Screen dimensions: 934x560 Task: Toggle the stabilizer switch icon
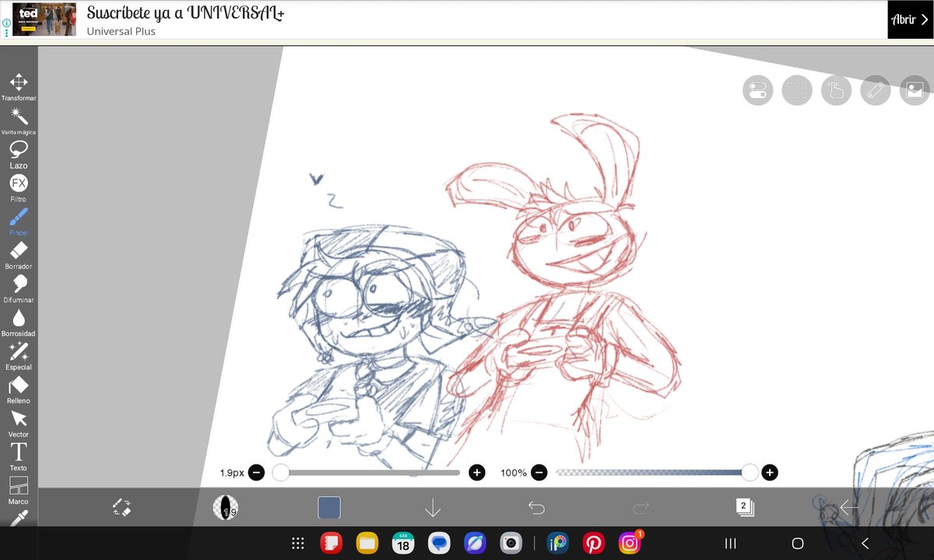(x=757, y=90)
